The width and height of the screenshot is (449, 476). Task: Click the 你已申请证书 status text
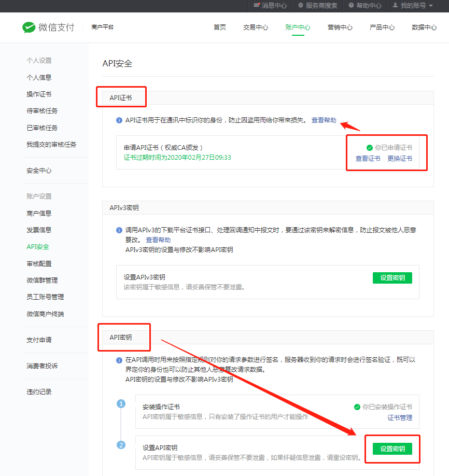(x=394, y=148)
